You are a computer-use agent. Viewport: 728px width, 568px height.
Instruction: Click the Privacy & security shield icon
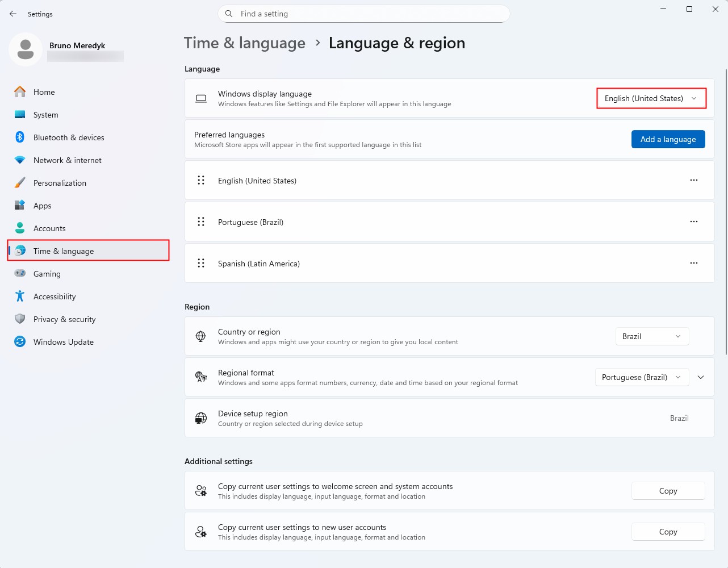tap(20, 319)
